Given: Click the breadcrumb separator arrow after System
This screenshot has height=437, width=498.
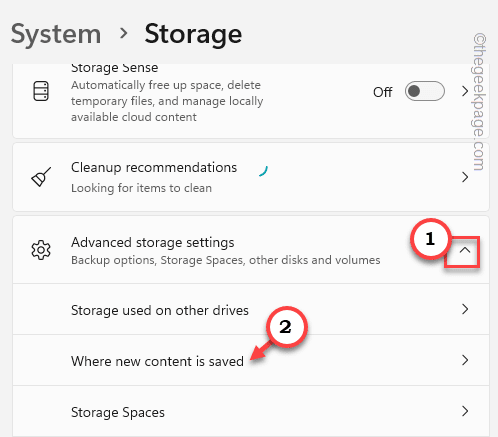Looking at the screenshot, I should click(124, 33).
